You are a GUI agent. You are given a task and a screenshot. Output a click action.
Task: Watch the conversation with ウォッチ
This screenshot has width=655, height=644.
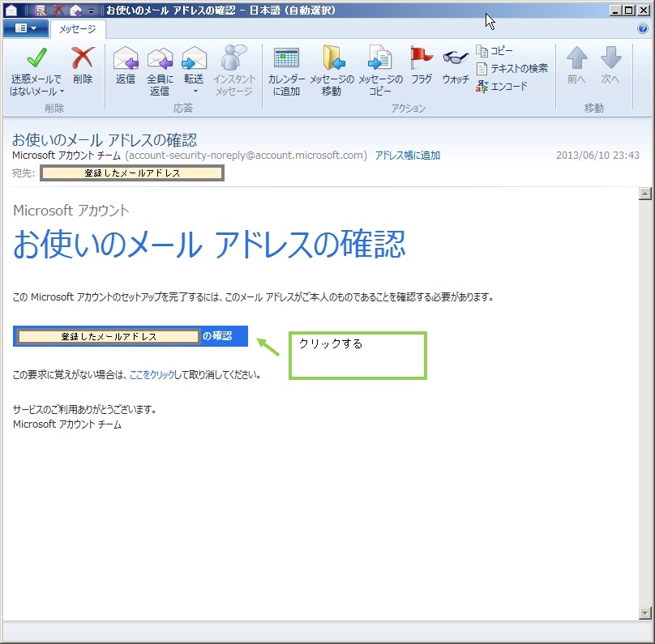pyautogui.click(x=456, y=66)
